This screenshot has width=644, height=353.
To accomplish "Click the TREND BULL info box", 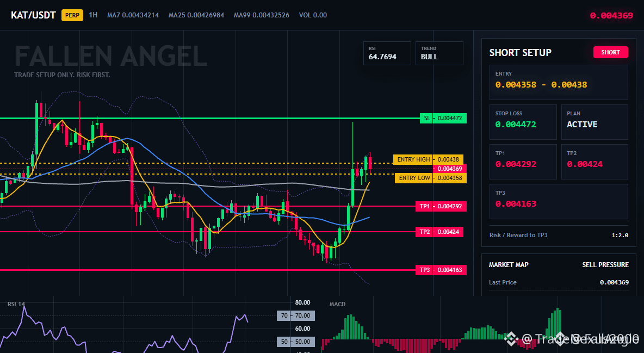I will (x=439, y=53).
